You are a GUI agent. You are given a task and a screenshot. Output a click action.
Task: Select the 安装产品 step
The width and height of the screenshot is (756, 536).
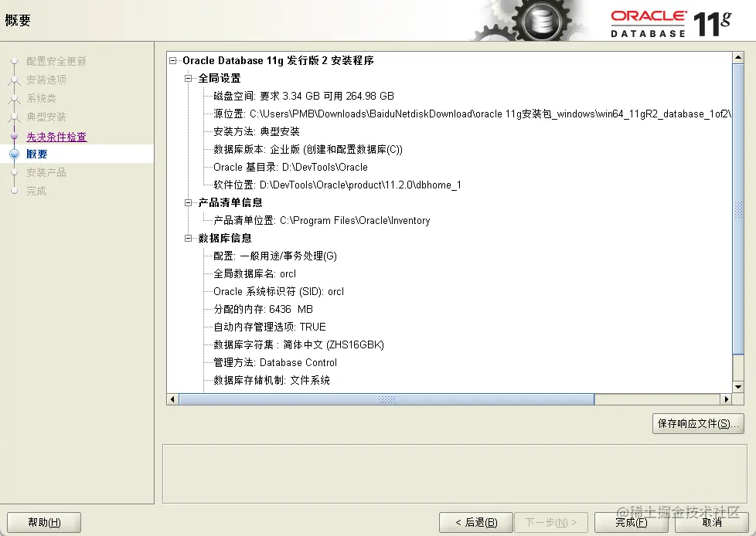(x=46, y=172)
